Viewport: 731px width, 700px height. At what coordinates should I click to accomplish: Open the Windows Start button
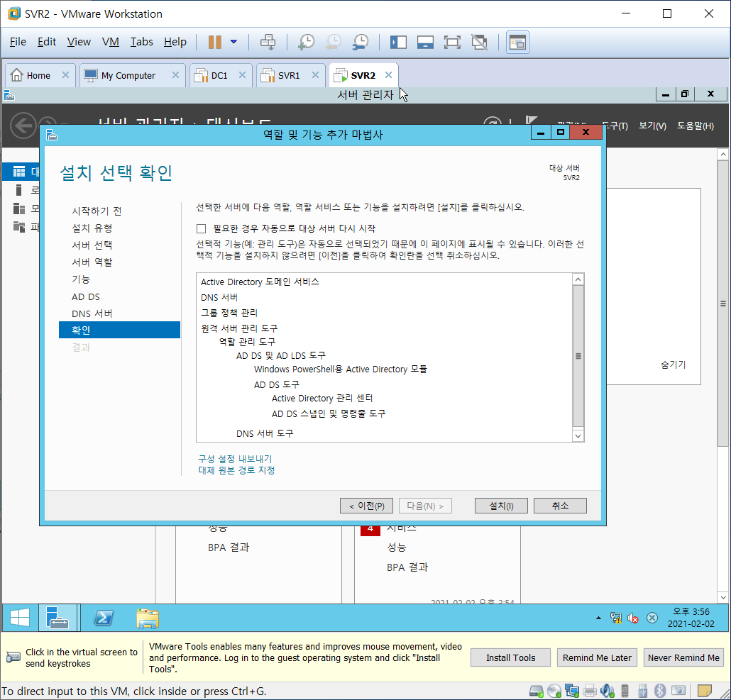pyautogui.click(x=20, y=618)
